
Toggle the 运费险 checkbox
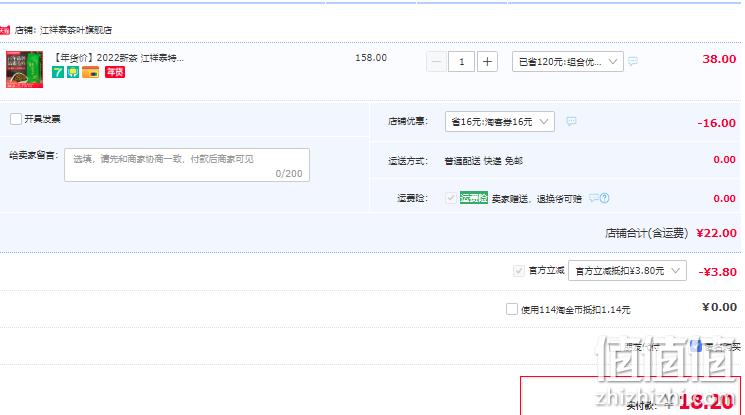click(x=450, y=198)
